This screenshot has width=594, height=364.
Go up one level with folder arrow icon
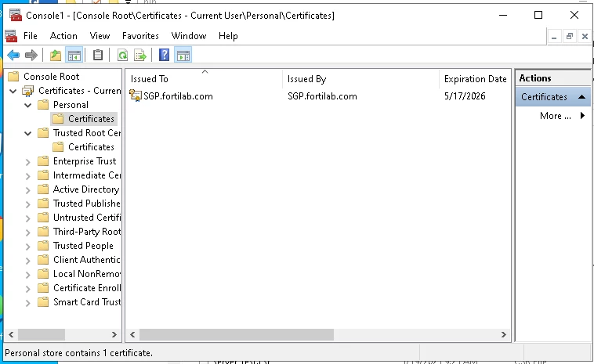point(56,56)
